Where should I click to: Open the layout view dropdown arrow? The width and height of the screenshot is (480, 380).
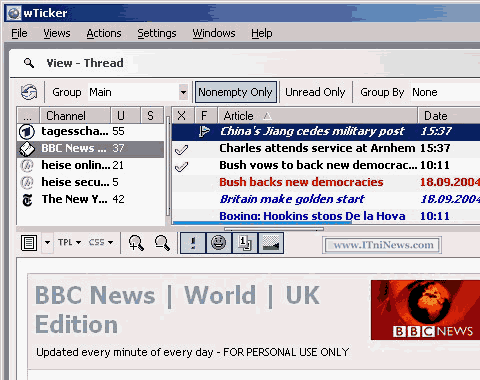click(47, 243)
